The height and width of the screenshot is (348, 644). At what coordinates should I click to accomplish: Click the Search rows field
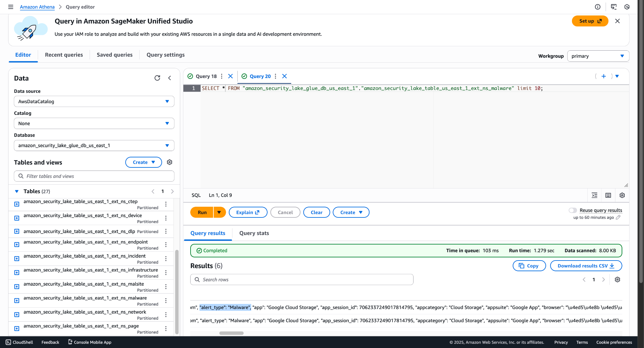(x=302, y=279)
